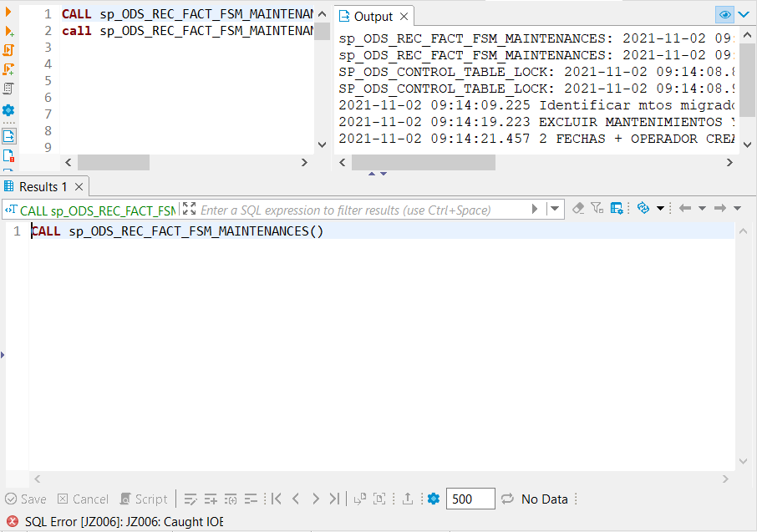757x532 pixels.
Task: Refresh the result set with the blue refresh icon
Action: pos(644,209)
